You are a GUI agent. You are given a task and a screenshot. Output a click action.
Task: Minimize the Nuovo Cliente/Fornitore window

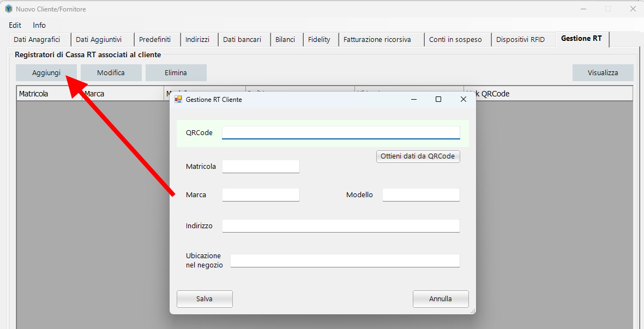(x=583, y=9)
